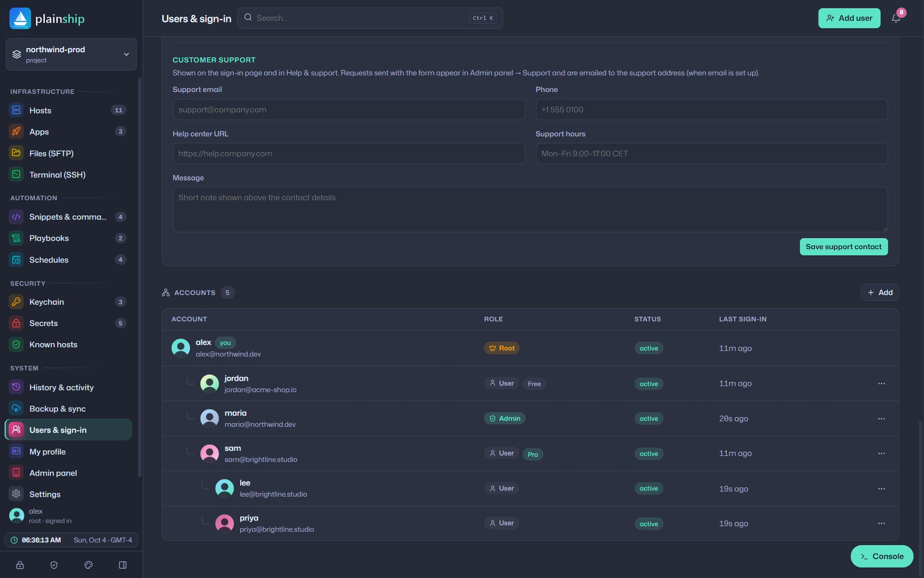
Task: Click the plainship sailboat logo
Action: [x=20, y=18]
